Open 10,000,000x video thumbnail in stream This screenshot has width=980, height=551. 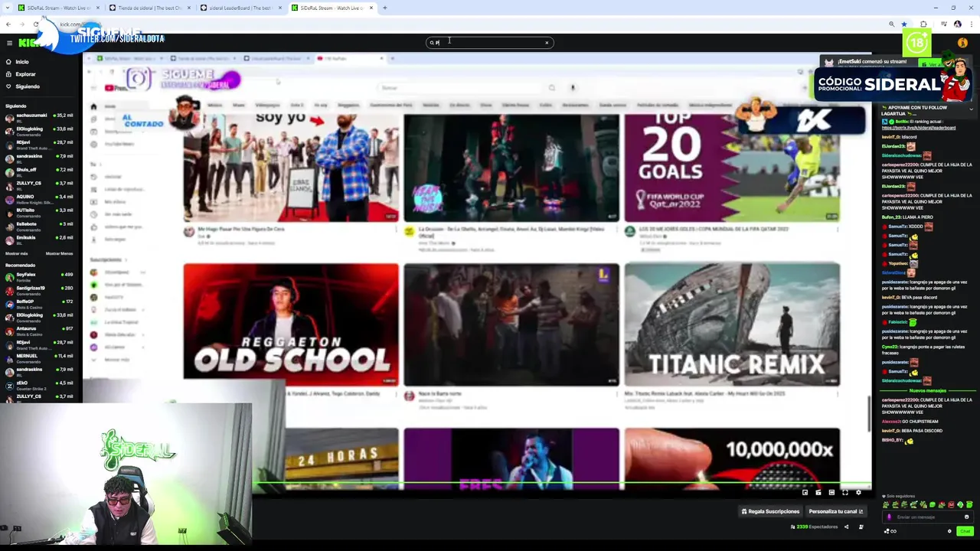[x=732, y=458]
